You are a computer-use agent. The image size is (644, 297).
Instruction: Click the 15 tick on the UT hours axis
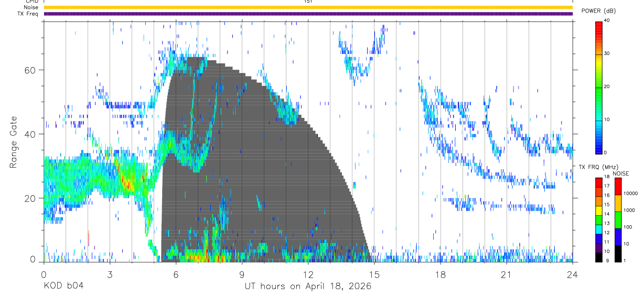(374, 274)
